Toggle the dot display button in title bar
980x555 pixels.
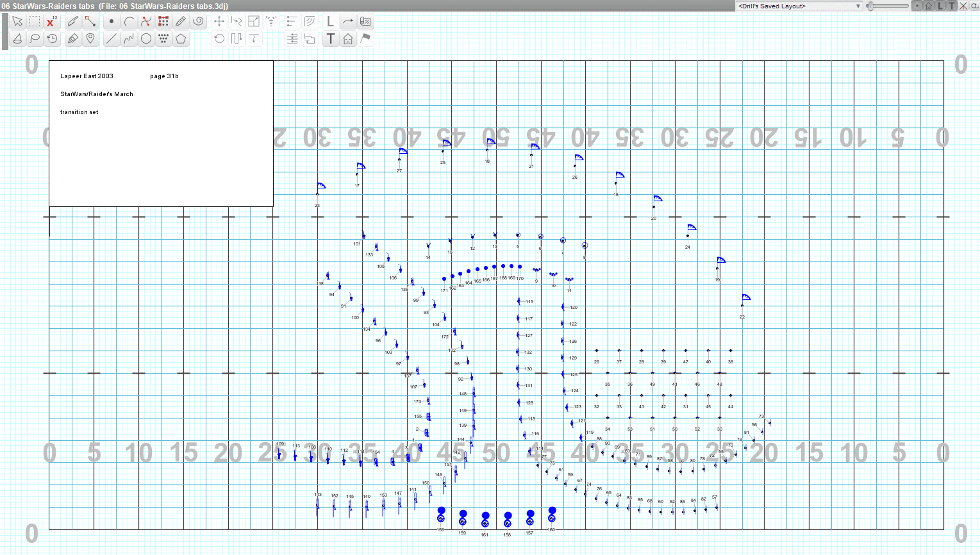(x=917, y=6)
